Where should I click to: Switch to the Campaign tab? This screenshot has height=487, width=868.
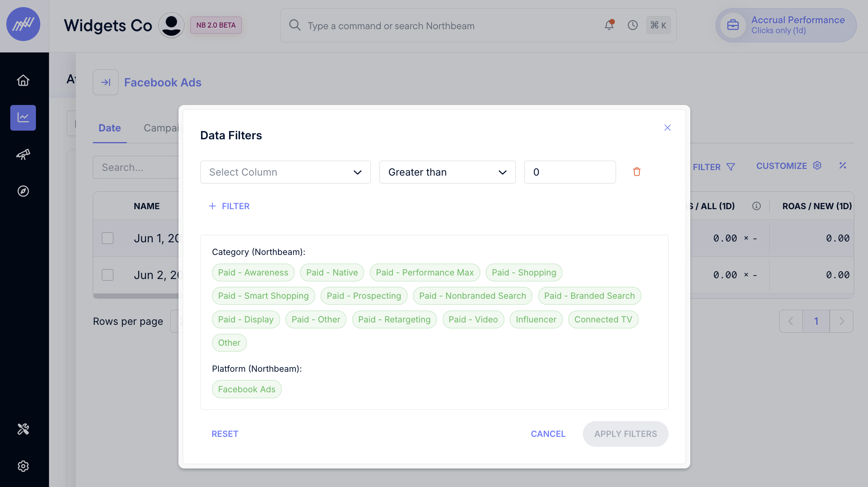tap(161, 128)
